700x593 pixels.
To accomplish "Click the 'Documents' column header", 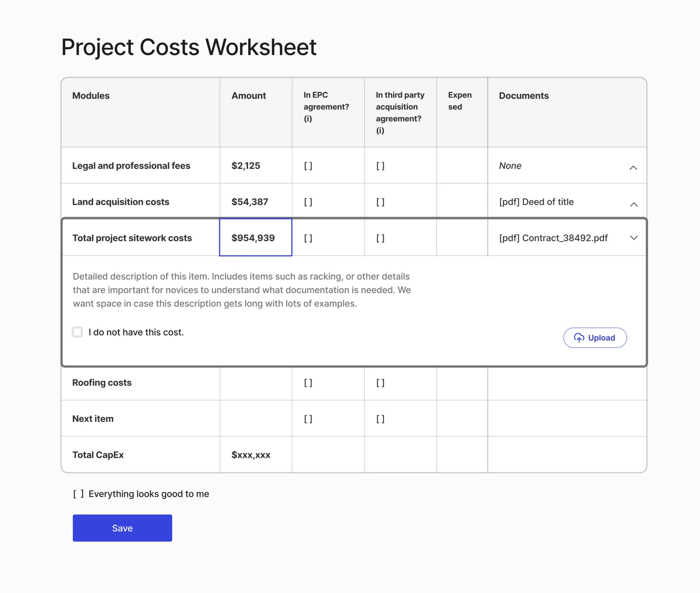I will [524, 95].
